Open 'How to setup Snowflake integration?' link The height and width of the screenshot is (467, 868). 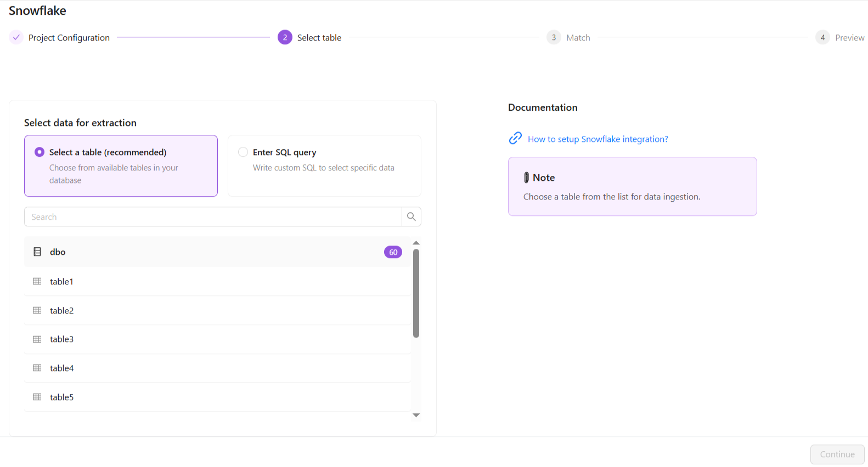[598, 139]
